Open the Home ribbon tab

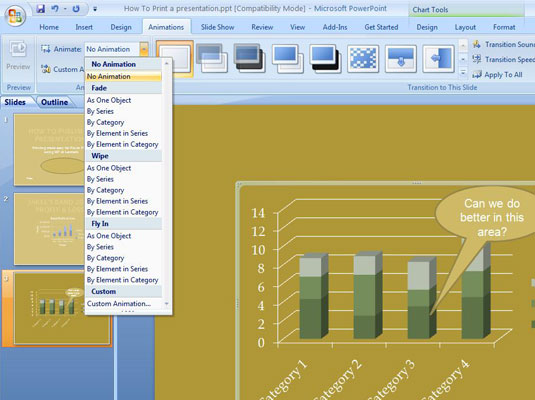tap(49, 27)
